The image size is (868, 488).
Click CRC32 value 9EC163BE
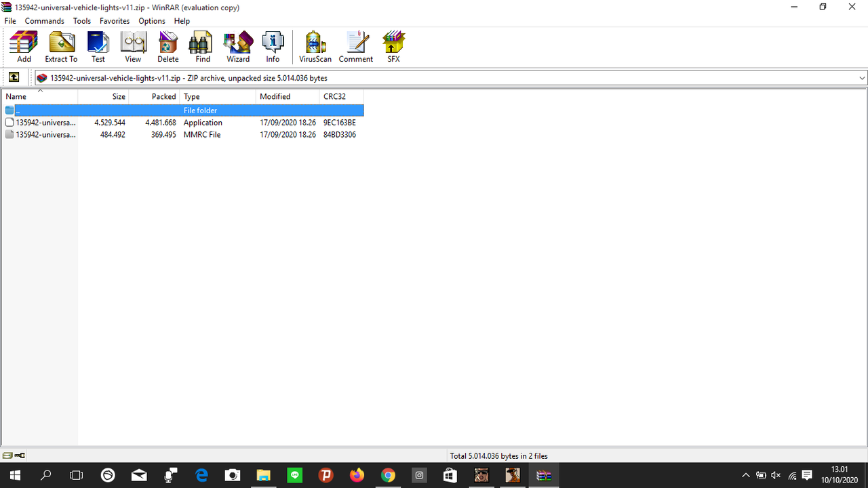pyautogui.click(x=340, y=123)
